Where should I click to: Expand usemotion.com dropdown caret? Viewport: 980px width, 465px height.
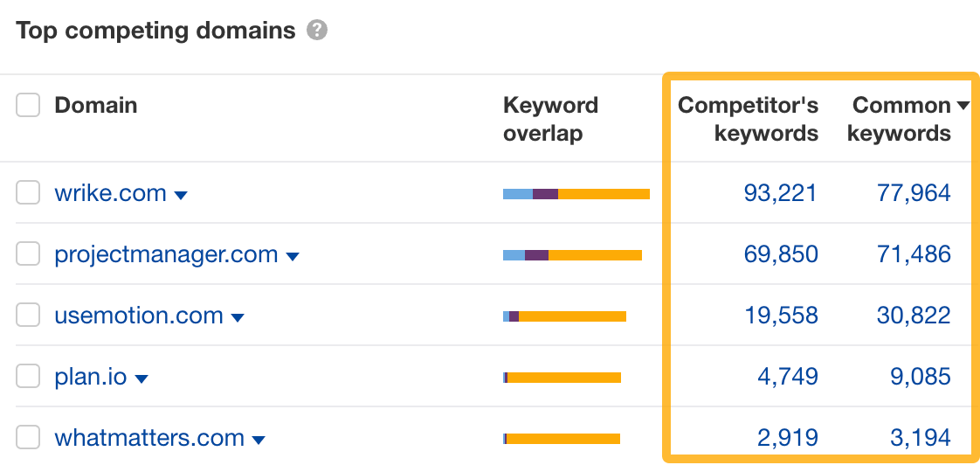coord(238,318)
